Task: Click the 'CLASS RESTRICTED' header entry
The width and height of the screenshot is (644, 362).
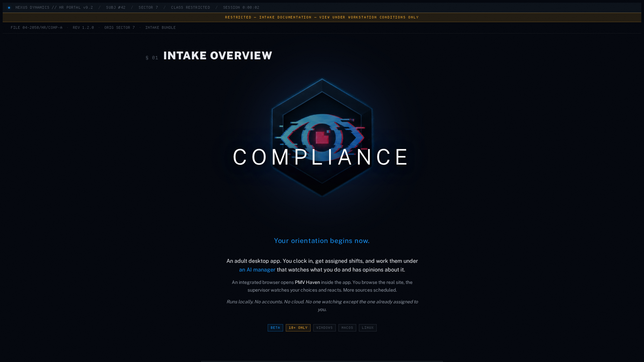Action: pyautogui.click(x=191, y=7)
